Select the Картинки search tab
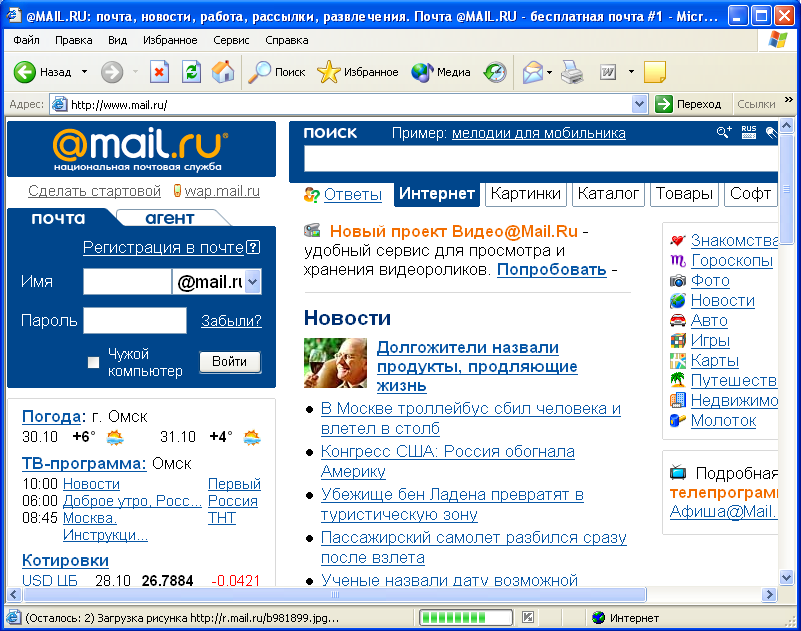 point(526,194)
